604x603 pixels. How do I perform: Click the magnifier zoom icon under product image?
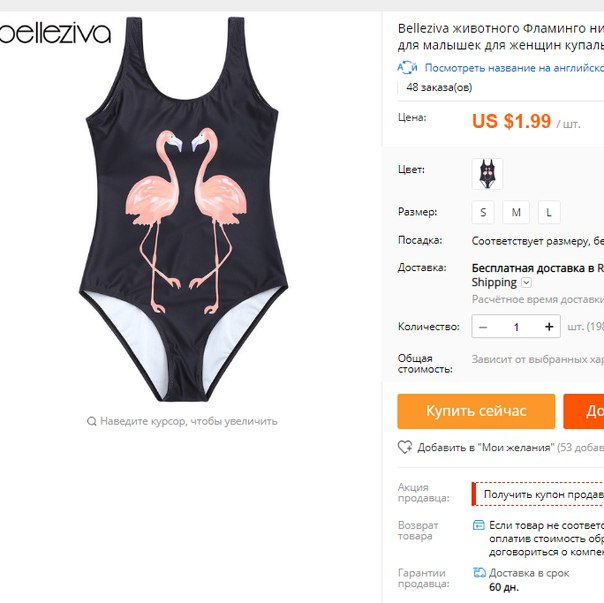coord(92,421)
